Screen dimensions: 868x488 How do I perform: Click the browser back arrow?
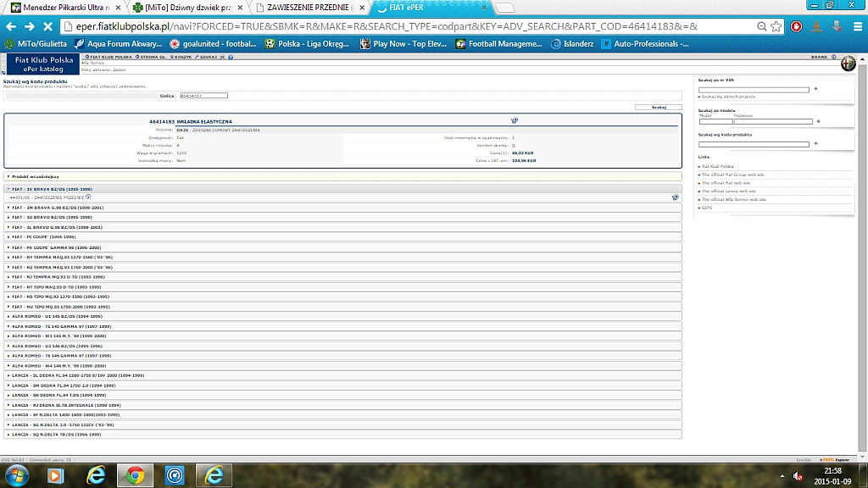(x=11, y=26)
